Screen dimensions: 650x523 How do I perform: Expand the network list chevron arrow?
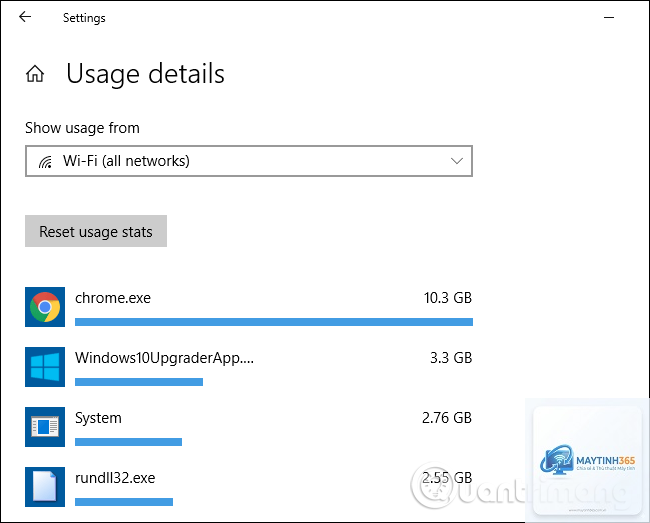(x=457, y=161)
